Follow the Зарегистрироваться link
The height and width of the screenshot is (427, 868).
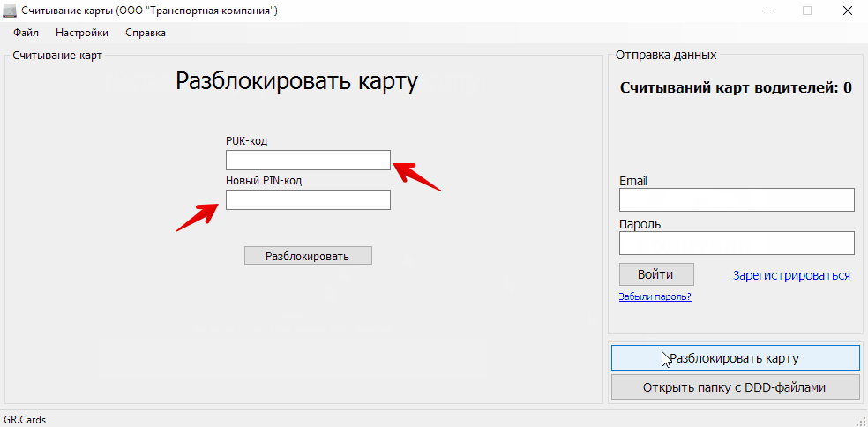[x=791, y=275]
